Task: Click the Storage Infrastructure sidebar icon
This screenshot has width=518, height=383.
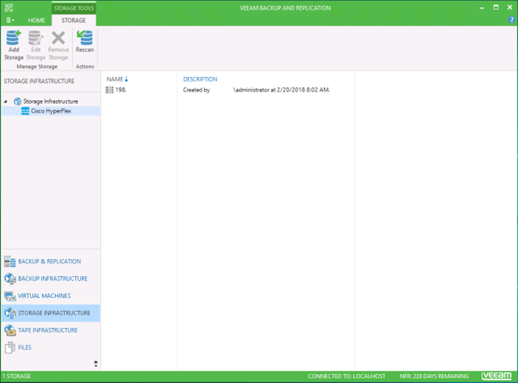Action: [10, 313]
